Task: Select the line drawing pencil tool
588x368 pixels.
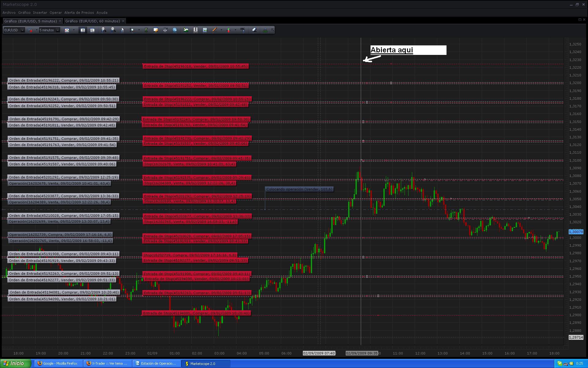Action: click(214, 30)
